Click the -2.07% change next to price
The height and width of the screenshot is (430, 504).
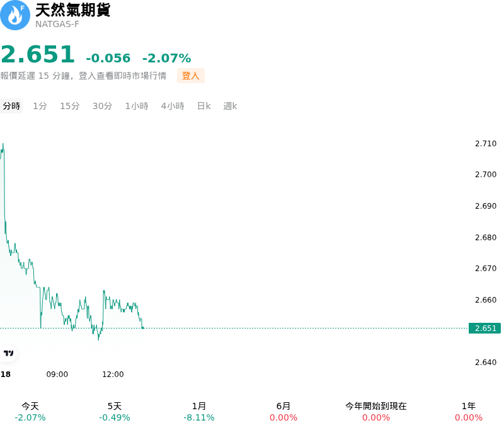(x=167, y=58)
